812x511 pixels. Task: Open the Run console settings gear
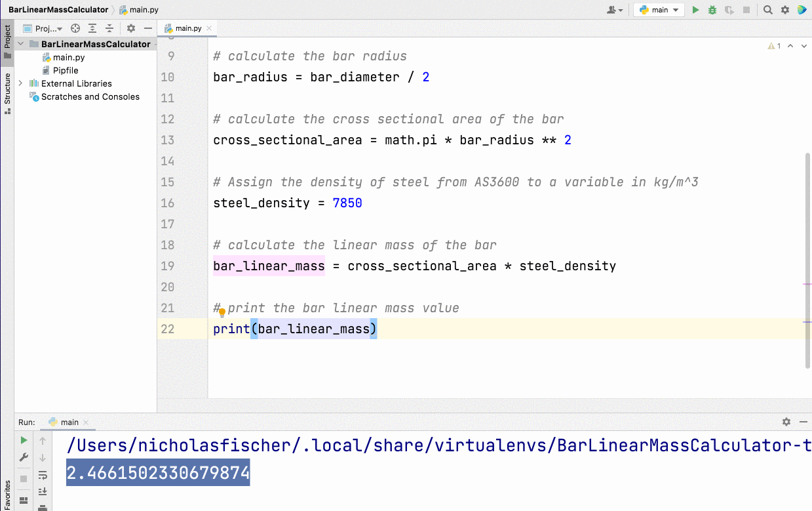786,422
